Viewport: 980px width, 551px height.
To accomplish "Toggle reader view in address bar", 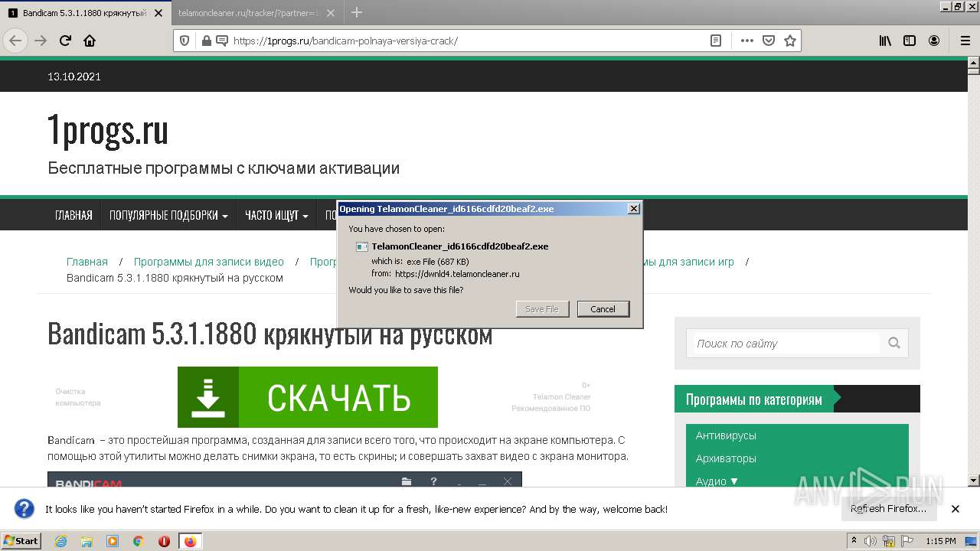I will 716,41.
